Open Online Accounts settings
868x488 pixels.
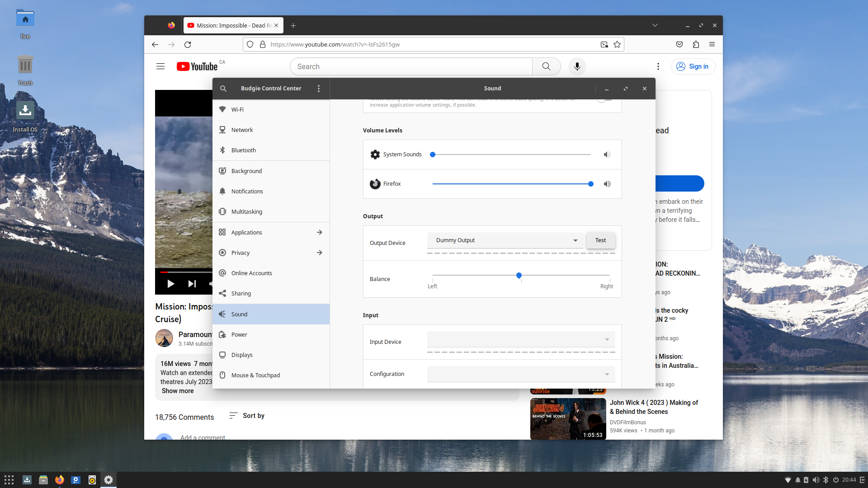271,273
